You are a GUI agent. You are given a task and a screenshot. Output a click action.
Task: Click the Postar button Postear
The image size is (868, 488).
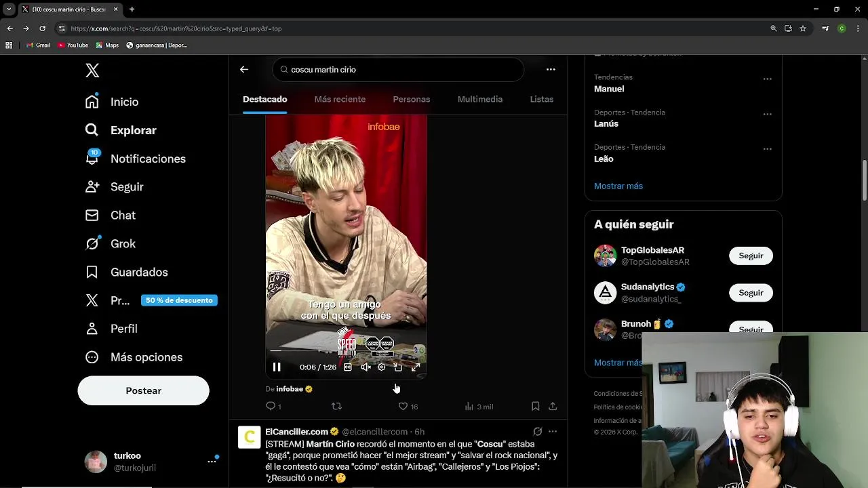coord(143,390)
